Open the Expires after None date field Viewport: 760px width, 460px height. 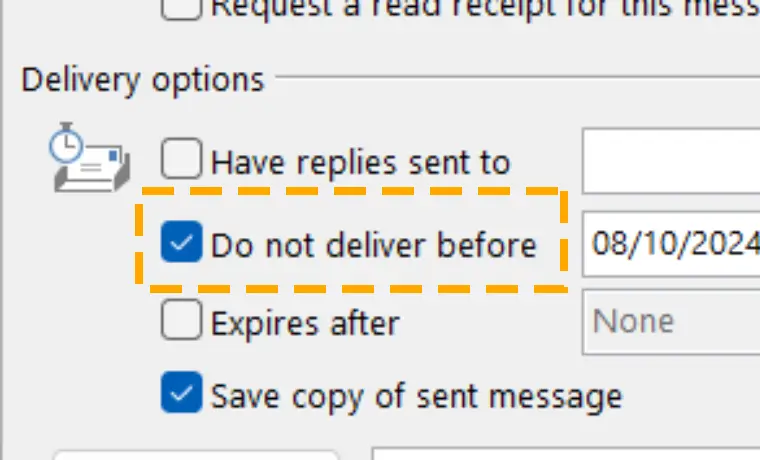coord(671,322)
